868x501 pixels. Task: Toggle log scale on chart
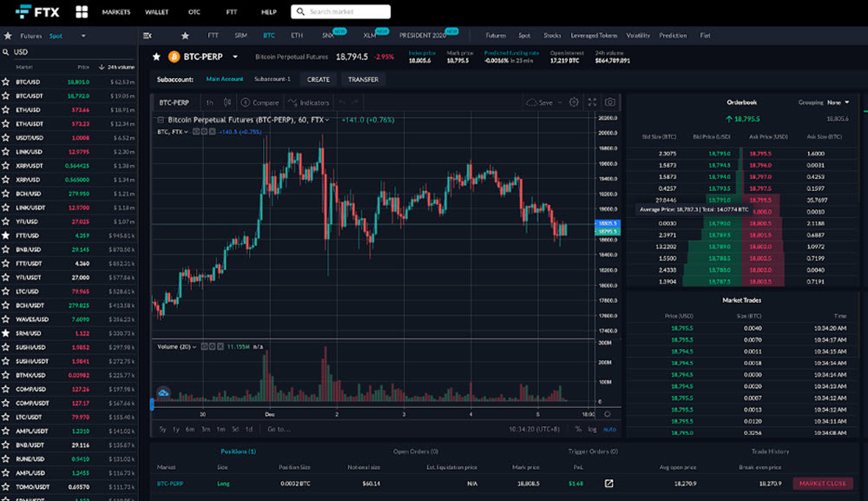coord(592,429)
